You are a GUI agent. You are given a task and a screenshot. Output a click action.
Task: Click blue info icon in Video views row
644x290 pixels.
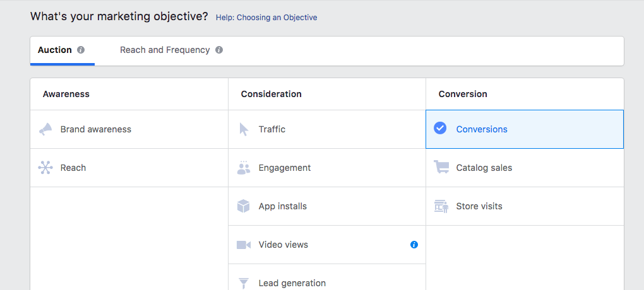414,245
